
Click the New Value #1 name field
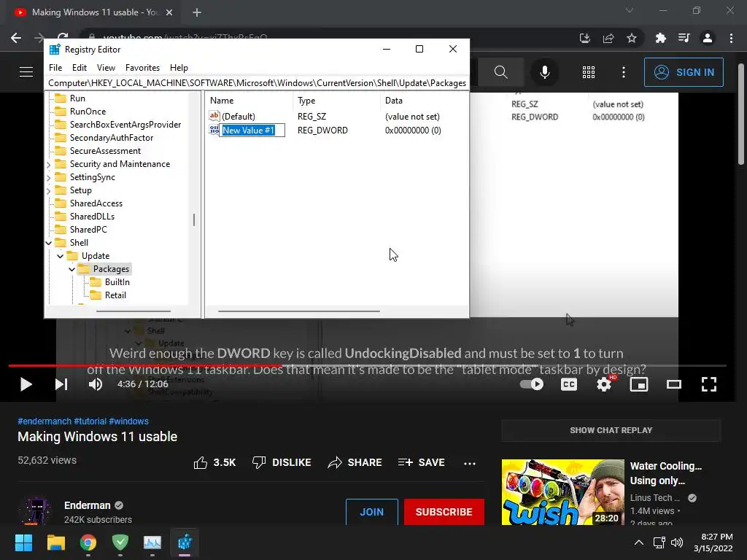[252, 130]
